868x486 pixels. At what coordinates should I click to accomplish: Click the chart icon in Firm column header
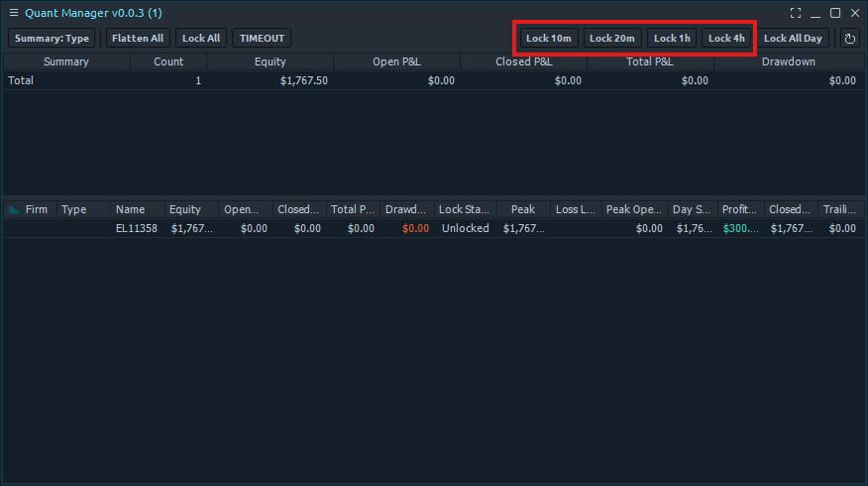pyautogui.click(x=14, y=209)
